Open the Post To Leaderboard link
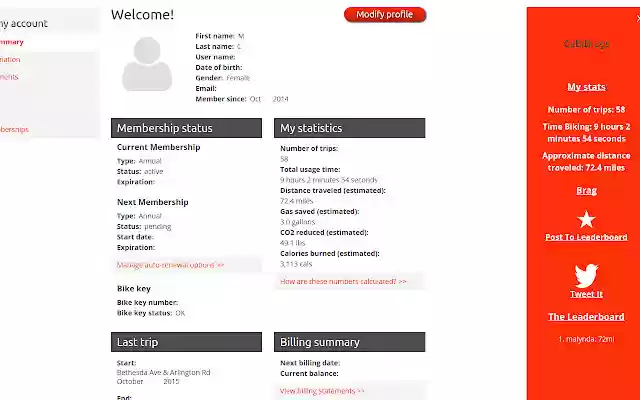The width and height of the screenshot is (640, 400). (x=586, y=237)
